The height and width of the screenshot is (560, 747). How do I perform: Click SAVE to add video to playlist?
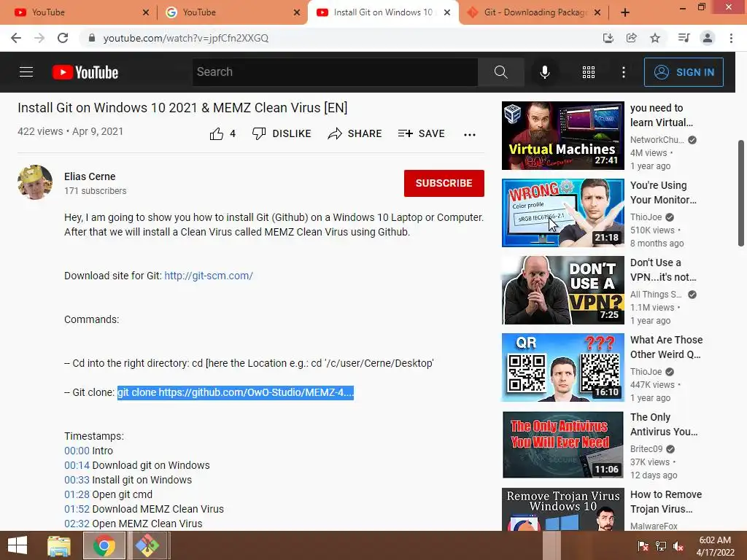coord(421,134)
